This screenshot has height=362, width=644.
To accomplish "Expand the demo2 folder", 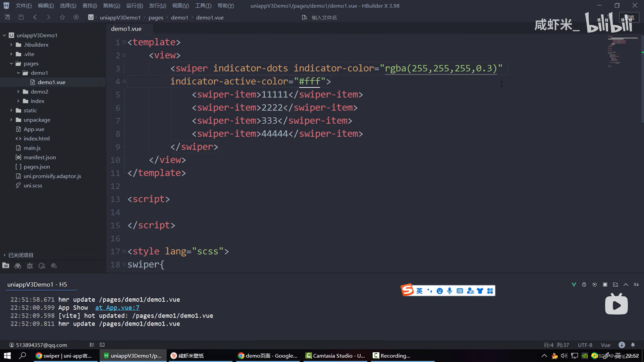I will pos(18,92).
